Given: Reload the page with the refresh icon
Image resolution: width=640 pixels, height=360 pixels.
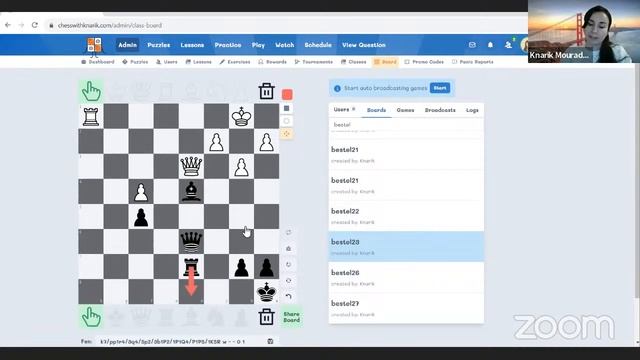Looking at the screenshot, I should coord(35,25).
